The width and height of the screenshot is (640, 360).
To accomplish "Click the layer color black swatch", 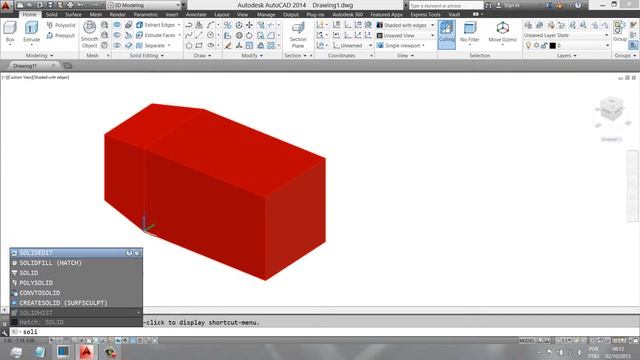I will point(553,45).
